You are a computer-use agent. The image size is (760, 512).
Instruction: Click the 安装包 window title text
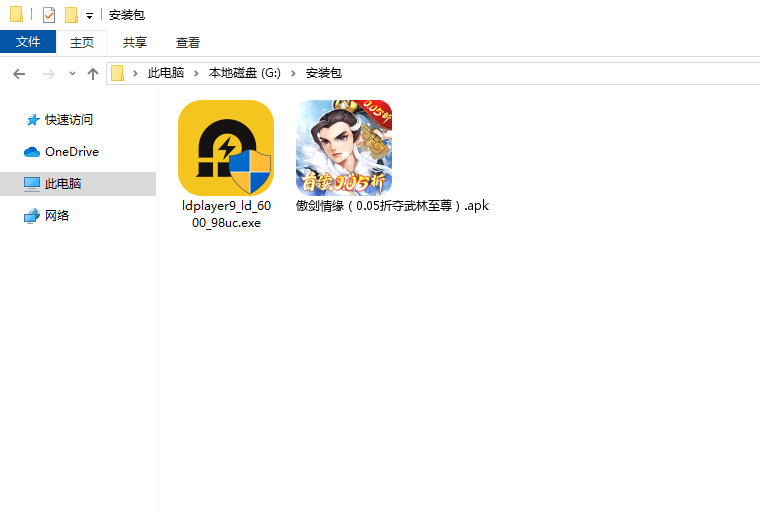click(x=127, y=15)
